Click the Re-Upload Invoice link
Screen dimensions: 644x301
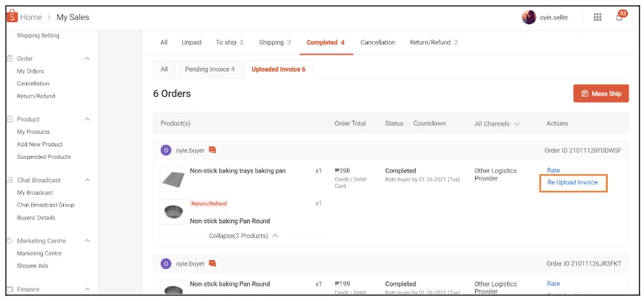572,182
